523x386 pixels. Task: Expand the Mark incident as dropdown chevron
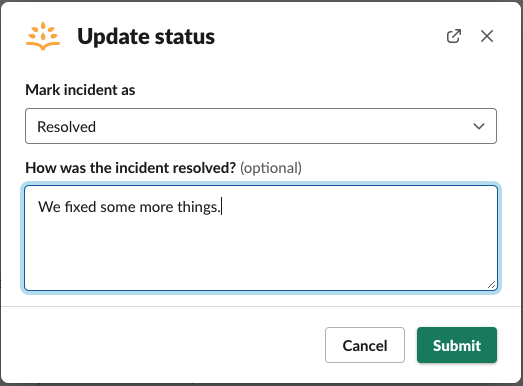(479, 126)
